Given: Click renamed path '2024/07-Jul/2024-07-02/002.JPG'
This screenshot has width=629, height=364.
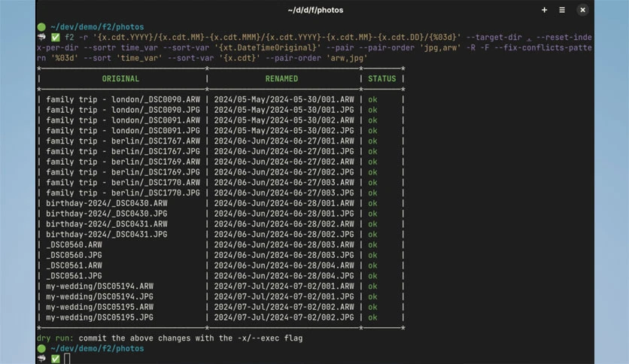Looking at the screenshot, I should (x=284, y=317).
